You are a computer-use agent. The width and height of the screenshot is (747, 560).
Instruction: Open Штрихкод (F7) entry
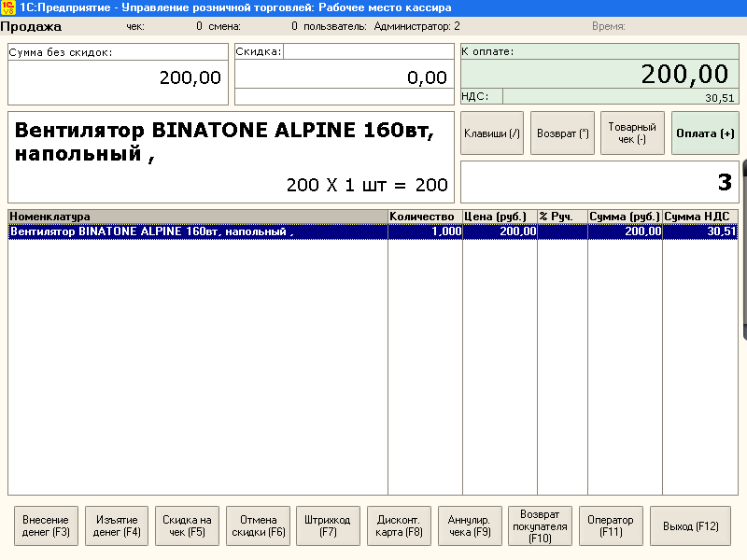(x=328, y=525)
